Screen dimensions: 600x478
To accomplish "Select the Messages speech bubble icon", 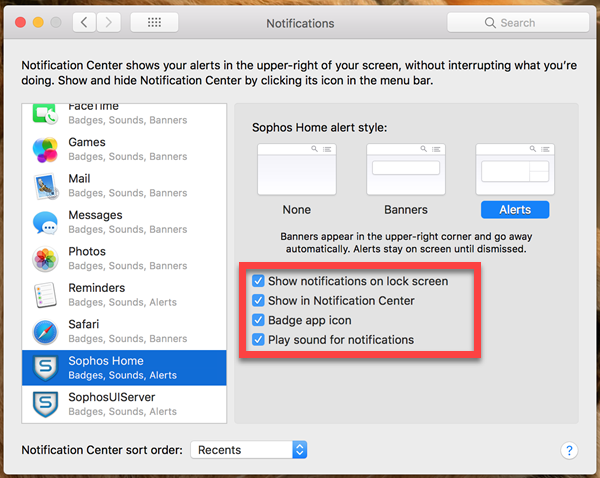I will coord(45,222).
